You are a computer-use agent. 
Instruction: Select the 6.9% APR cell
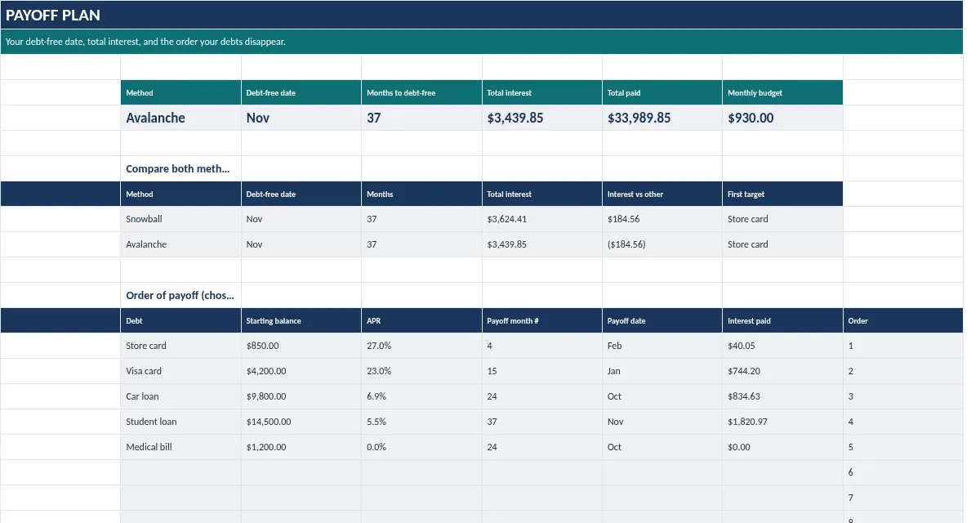[x=421, y=396]
